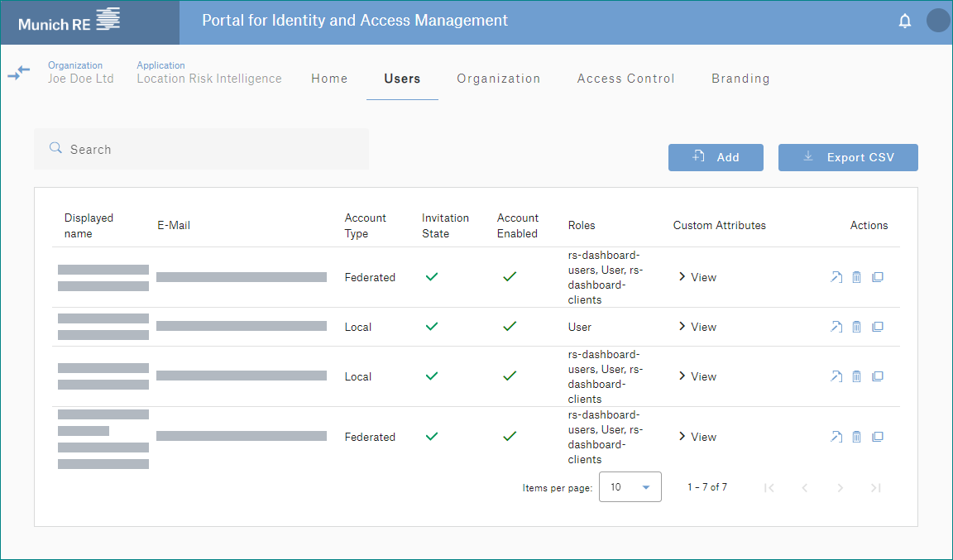Image resolution: width=953 pixels, height=560 pixels.
Task: Click the switch organization arrows icon
Action: point(19,73)
